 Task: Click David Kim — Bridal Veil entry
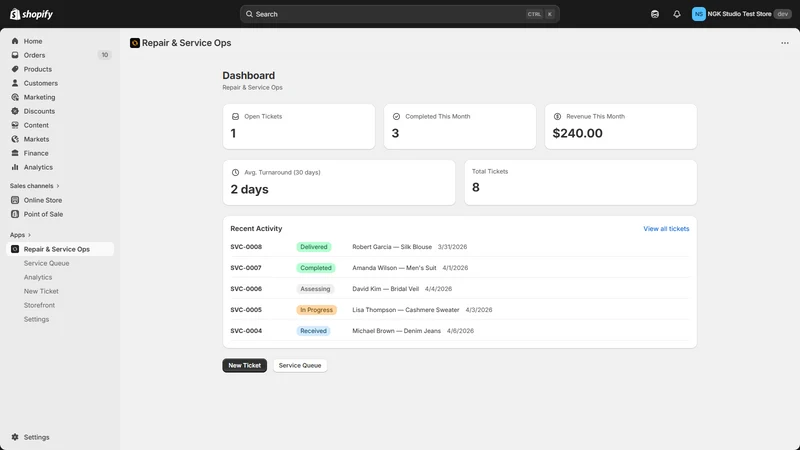point(386,289)
